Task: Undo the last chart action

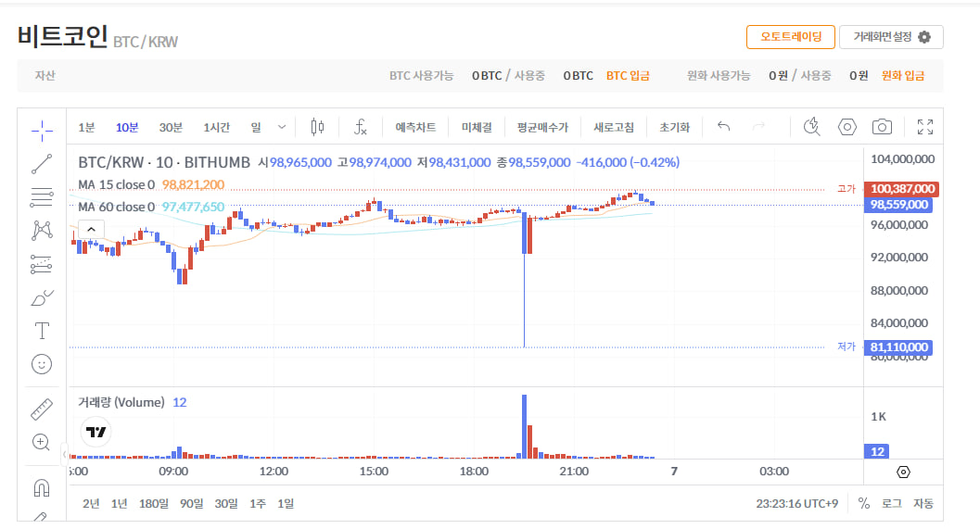Action: (x=724, y=127)
